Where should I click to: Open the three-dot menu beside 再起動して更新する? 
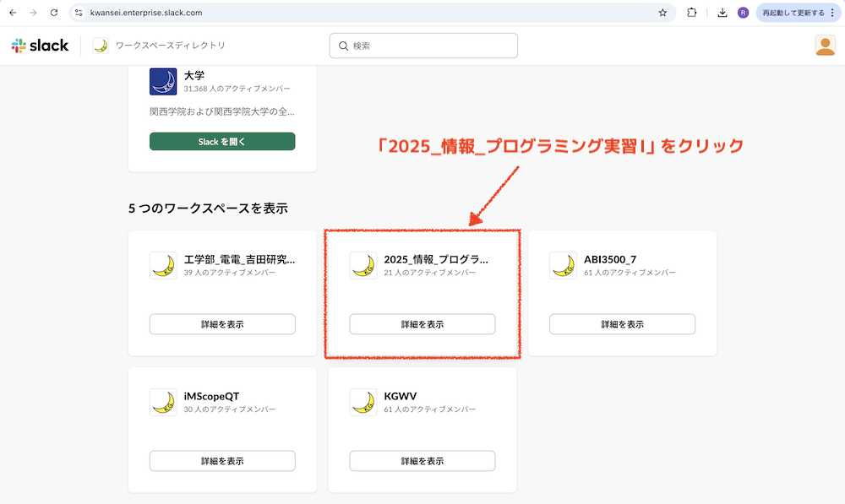click(x=831, y=13)
